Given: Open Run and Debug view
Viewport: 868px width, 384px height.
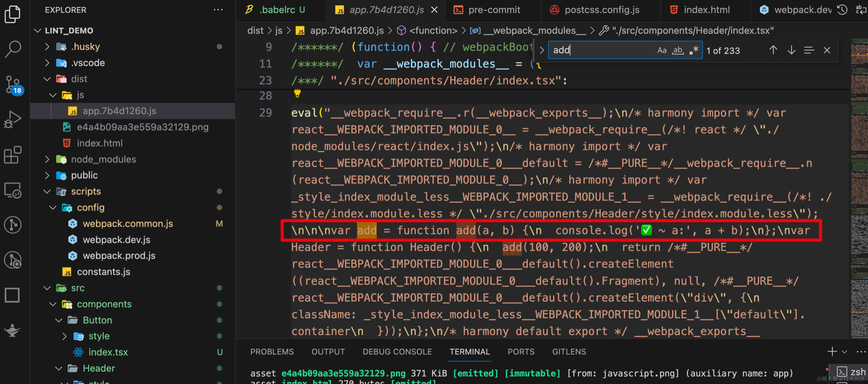Looking at the screenshot, I should coord(13,120).
